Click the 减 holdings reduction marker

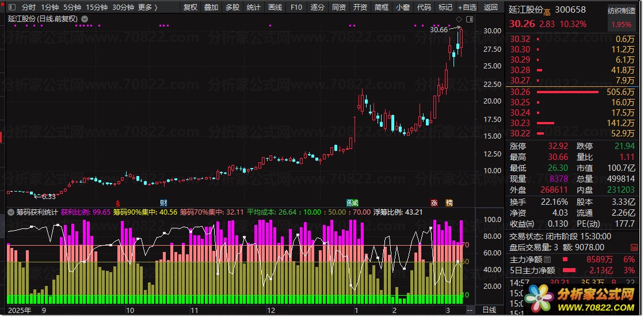click(355, 203)
